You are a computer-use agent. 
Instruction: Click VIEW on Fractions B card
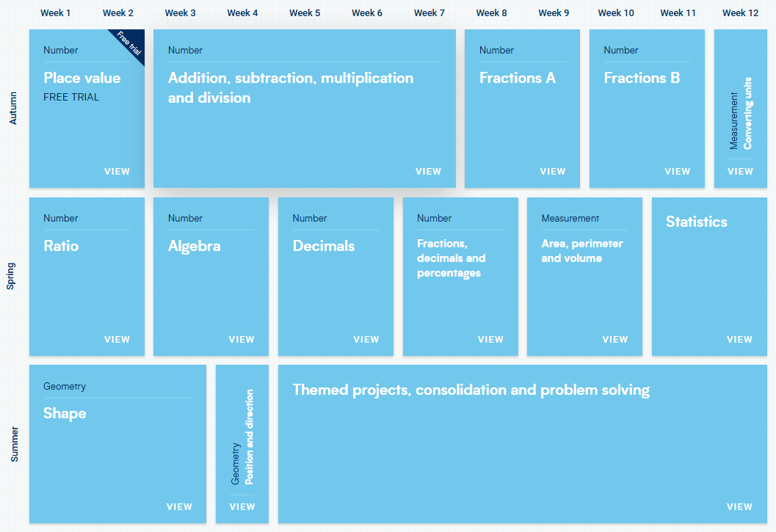[x=677, y=172]
